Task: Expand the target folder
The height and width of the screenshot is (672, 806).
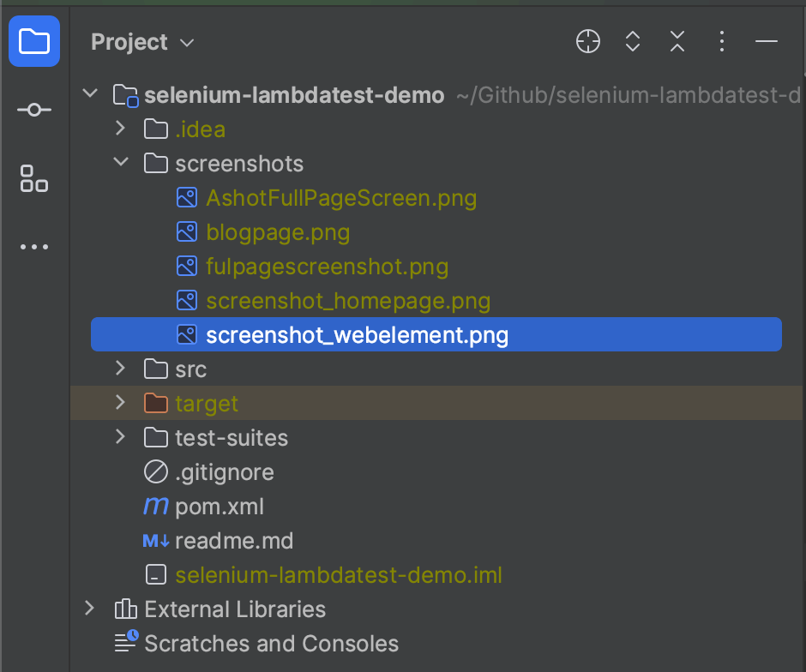Action: (121, 403)
